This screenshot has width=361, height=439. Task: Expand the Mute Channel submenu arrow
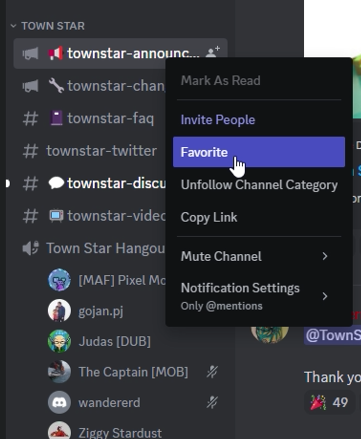coord(325,256)
